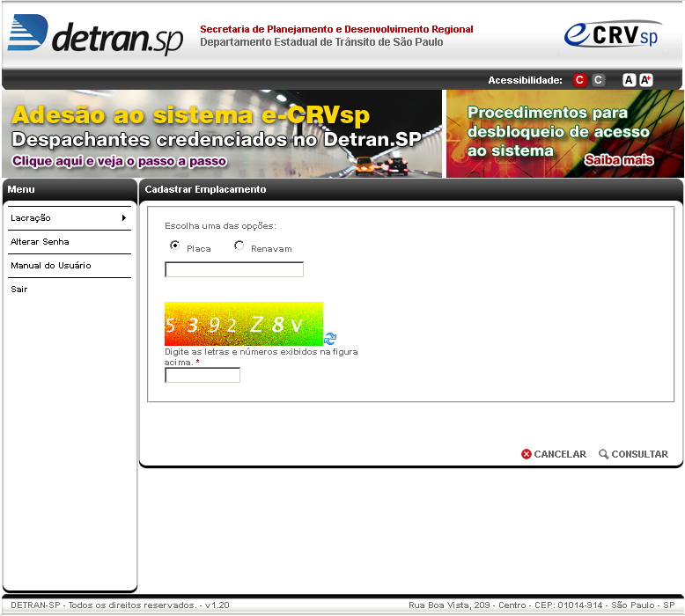Open Procedimentos para desbloqueio de acesso banner
Image resolution: width=685 pixels, height=616 pixels.
coord(565,134)
